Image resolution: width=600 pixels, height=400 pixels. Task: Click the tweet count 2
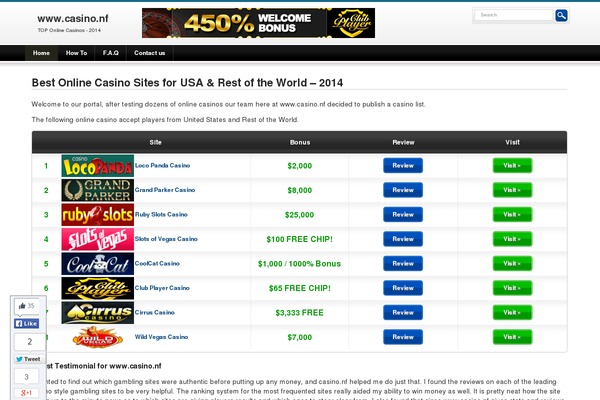click(29, 342)
